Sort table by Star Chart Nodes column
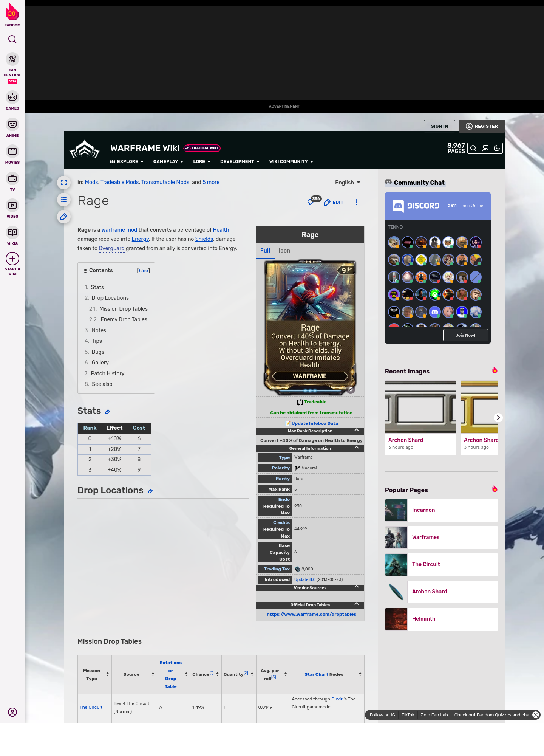Image resolution: width=544 pixels, height=756 pixels. click(x=327, y=674)
